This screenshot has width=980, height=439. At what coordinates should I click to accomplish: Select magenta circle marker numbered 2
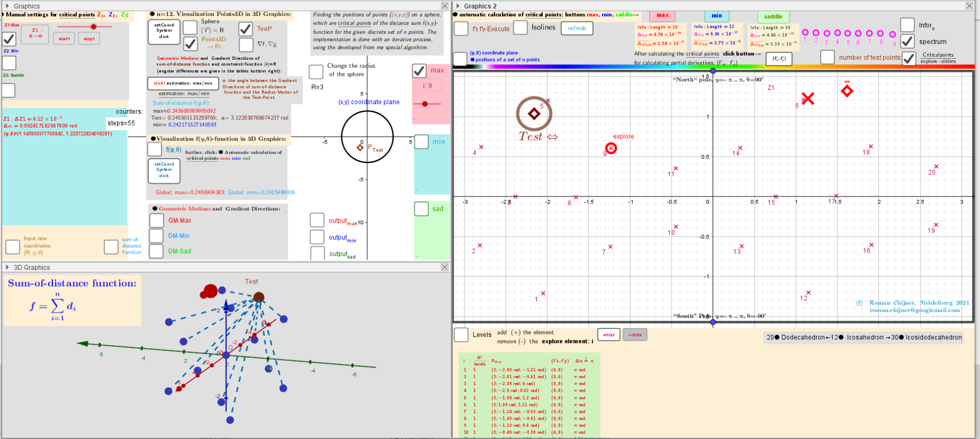[816, 33]
